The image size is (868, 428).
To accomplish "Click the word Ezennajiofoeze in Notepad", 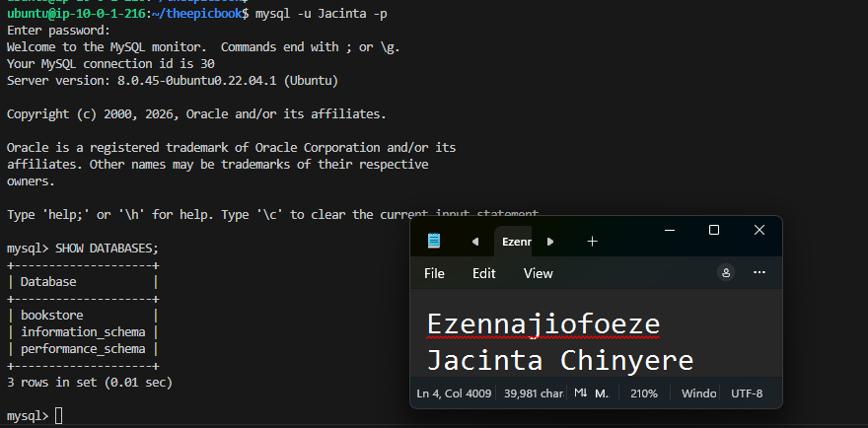I will pos(543,323).
